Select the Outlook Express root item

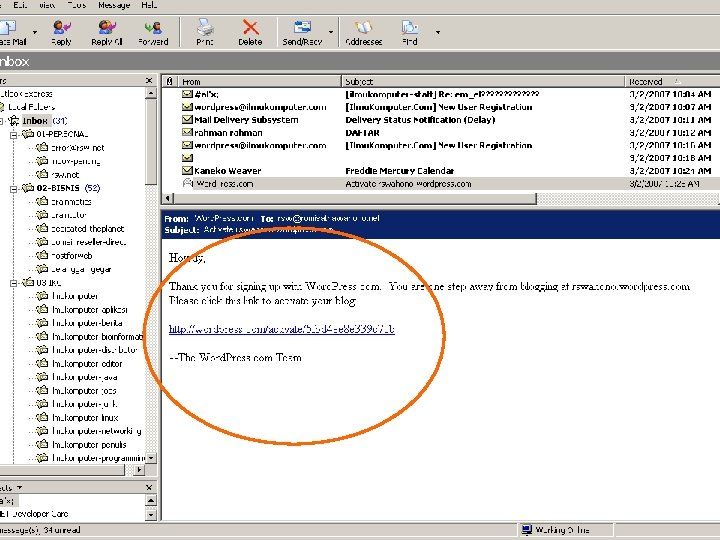pyautogui.click(x=27, y=94)
